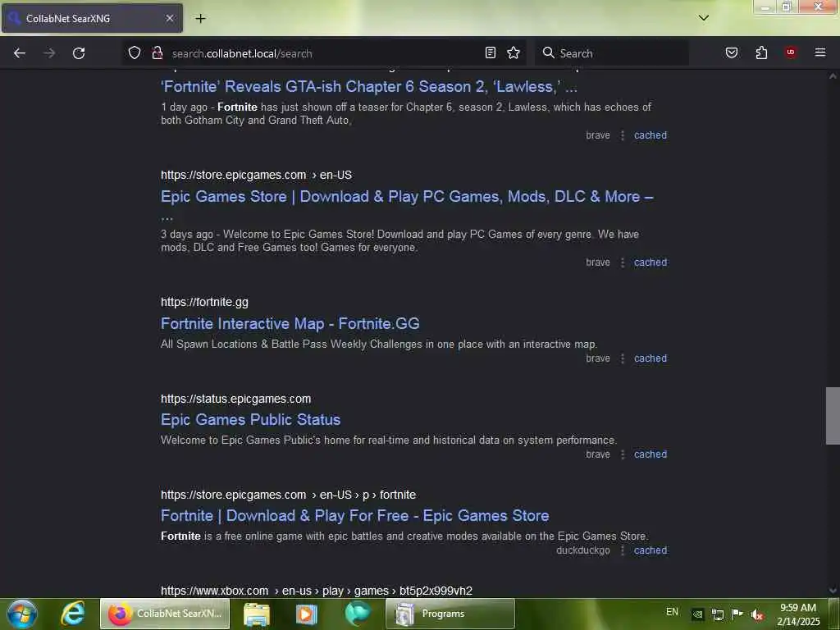
Task: Open Fortnite Download & Play For Free result
Action: pyautogui.click(x=354, y=515)
